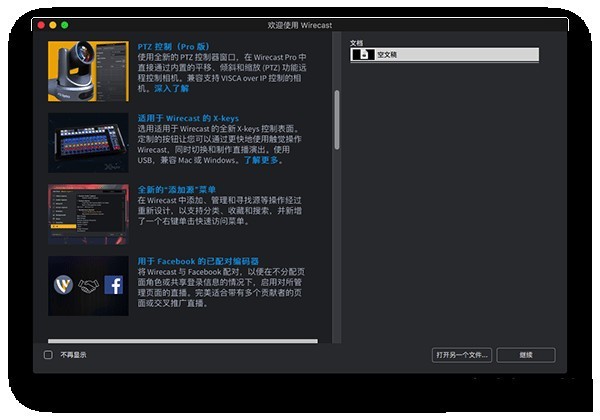Image resolution: width=600 pixels, height=420 pixels.
Task: Click the blank document icon in list
Action: pos(363,55)
